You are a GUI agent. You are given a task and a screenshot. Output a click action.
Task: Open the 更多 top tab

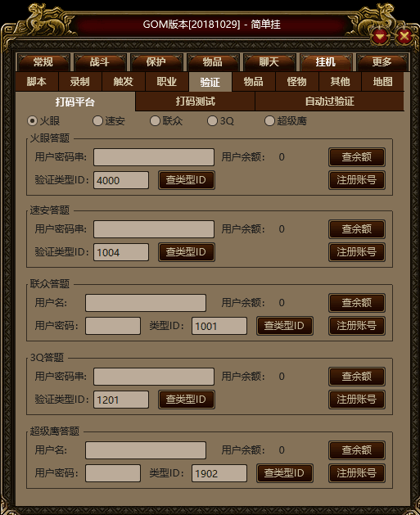point(382,62)
